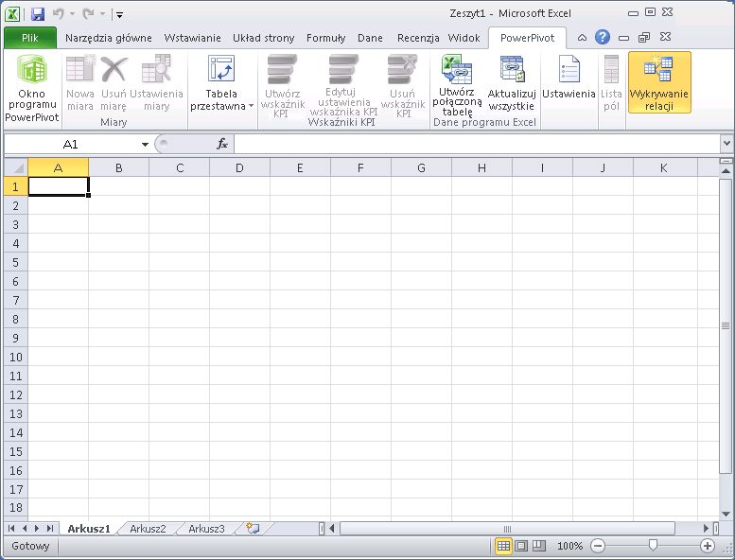
Task: Switch to Page Layout view in status bar
Action: [521, 546]
